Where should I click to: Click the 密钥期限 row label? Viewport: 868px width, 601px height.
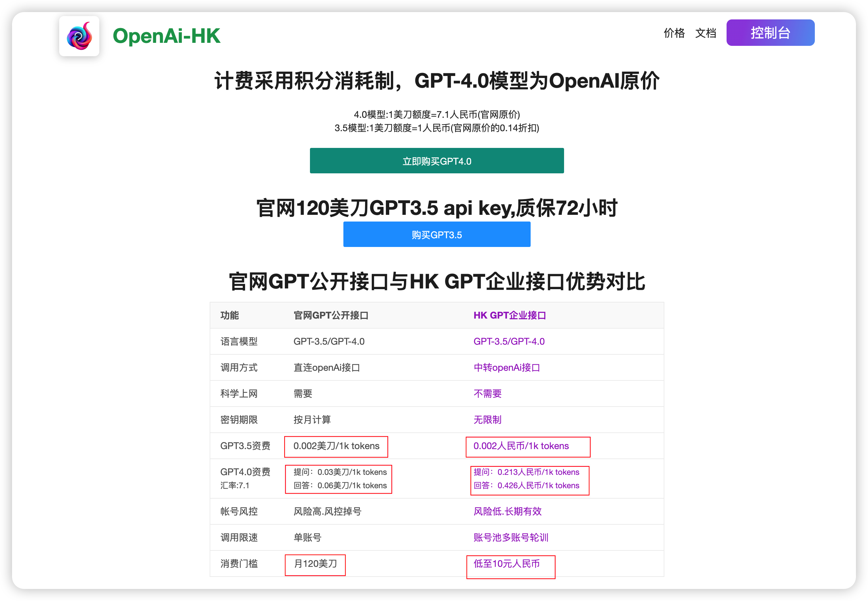click(239, 420)
